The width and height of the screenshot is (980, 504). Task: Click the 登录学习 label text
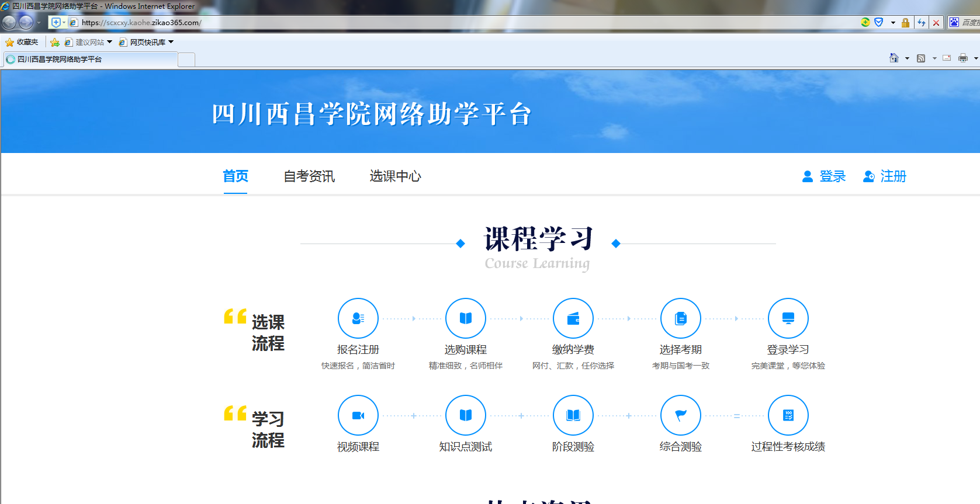pos(788,350)
